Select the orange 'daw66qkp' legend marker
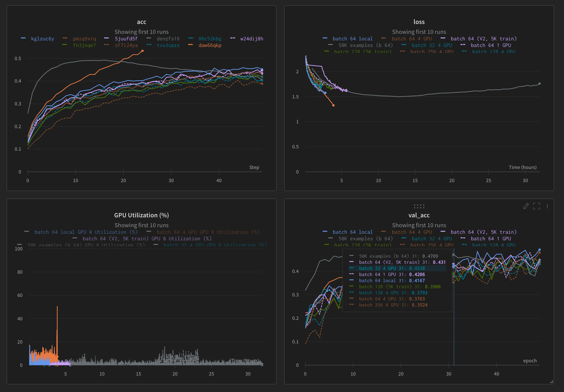 [x=191, y=45]
